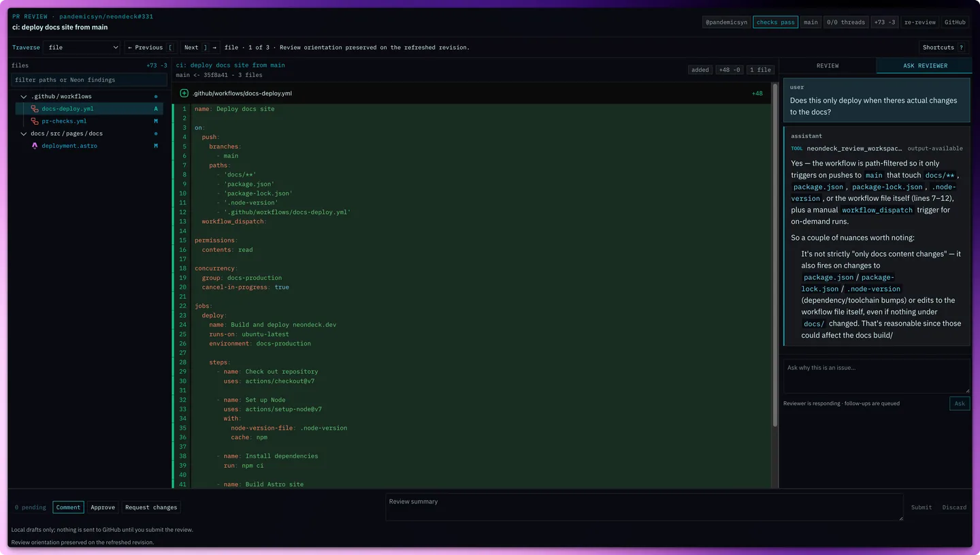Click the line 'run: npm ci'
This screenshot has height=555, width=980.
point(244,466)
